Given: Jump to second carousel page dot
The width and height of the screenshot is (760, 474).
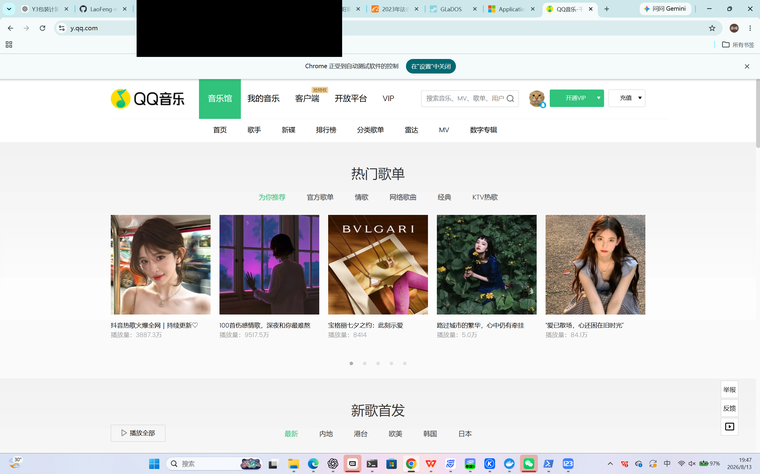Looking at the screenshot, I should click(364, 363).
